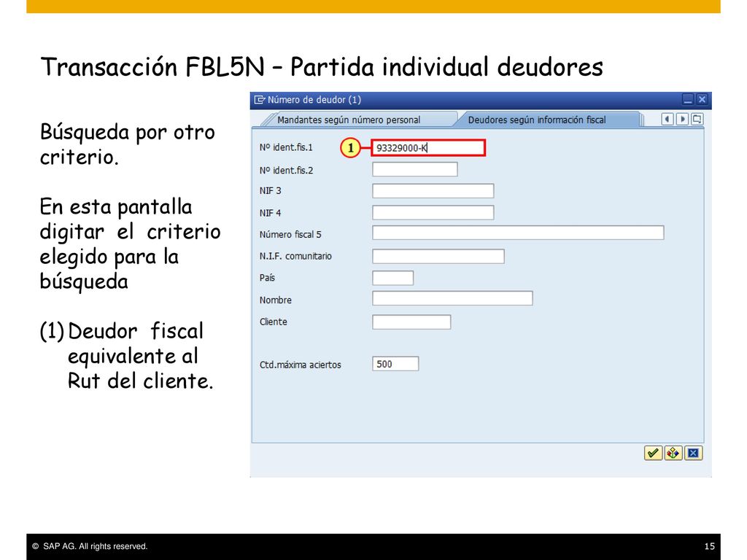Click slide page number 15
Viewport: 747px width, 560px height.
709,546
